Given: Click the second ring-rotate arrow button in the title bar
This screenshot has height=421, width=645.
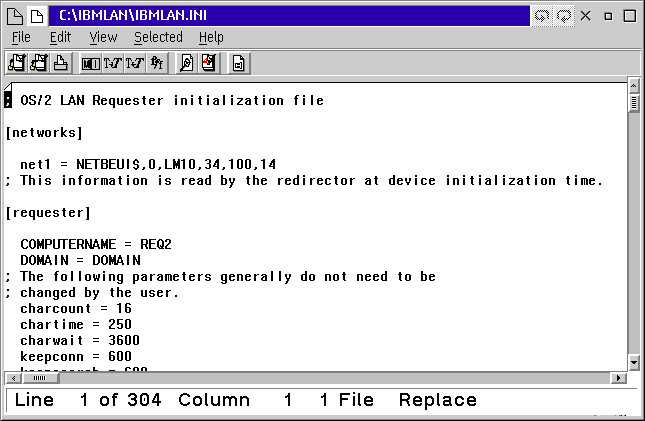Looking at the screenshot, I should click(564, 16).
